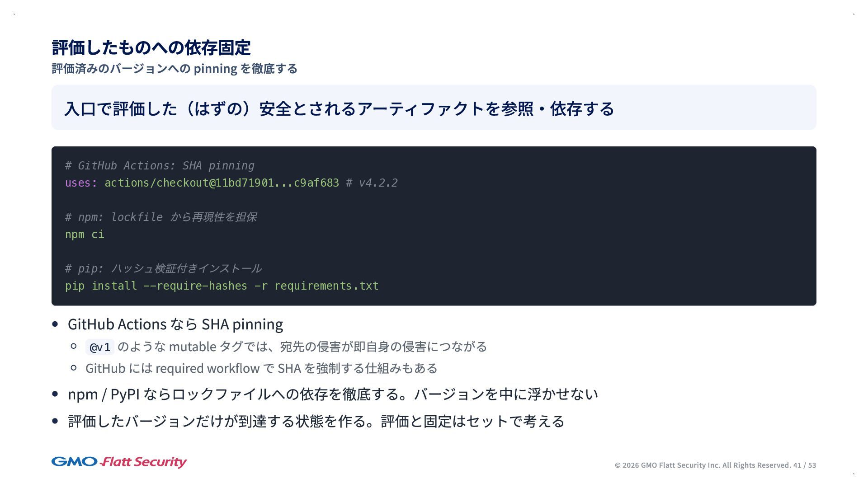The image size is (868, 488).
Task: Click the copyright footer text
Action: (x=703, y=465)
